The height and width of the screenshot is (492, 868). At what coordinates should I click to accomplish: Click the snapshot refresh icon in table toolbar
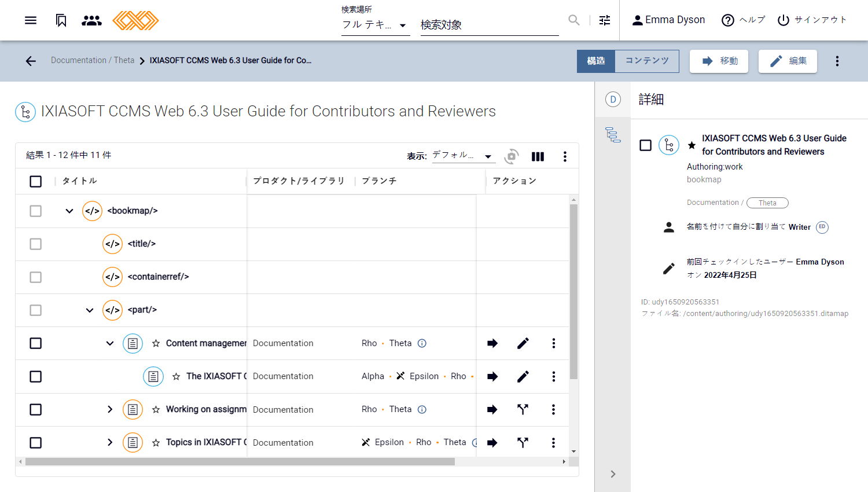pyautogui.click(x=512, y=156)
